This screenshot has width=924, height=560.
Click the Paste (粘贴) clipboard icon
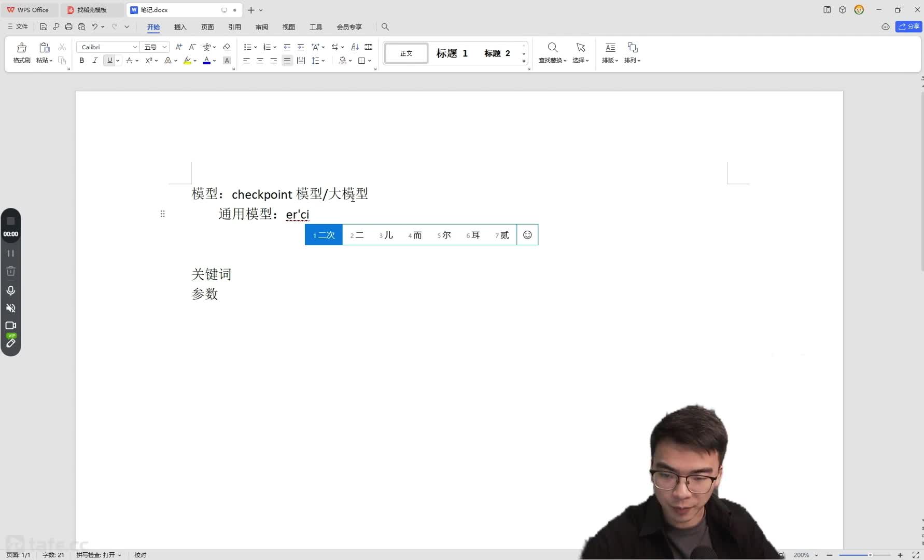45,48
